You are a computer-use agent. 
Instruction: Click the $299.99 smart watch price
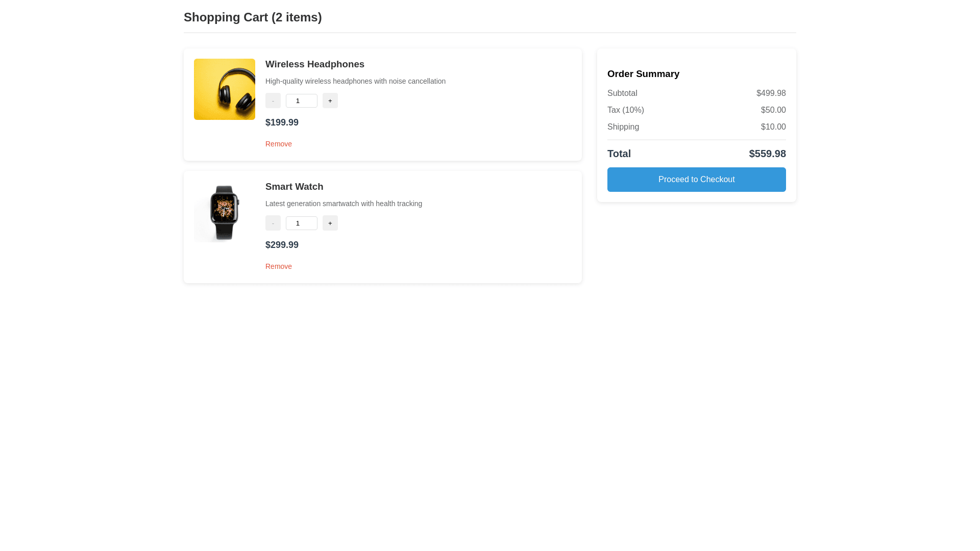(x=282, y=245)
